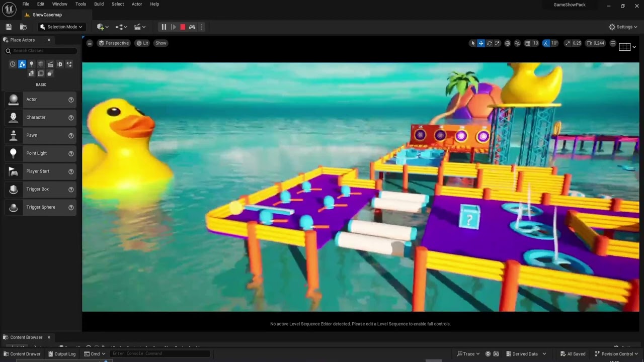
Task: Select the last rounded-box category icon
Action: tap(50, 73)
